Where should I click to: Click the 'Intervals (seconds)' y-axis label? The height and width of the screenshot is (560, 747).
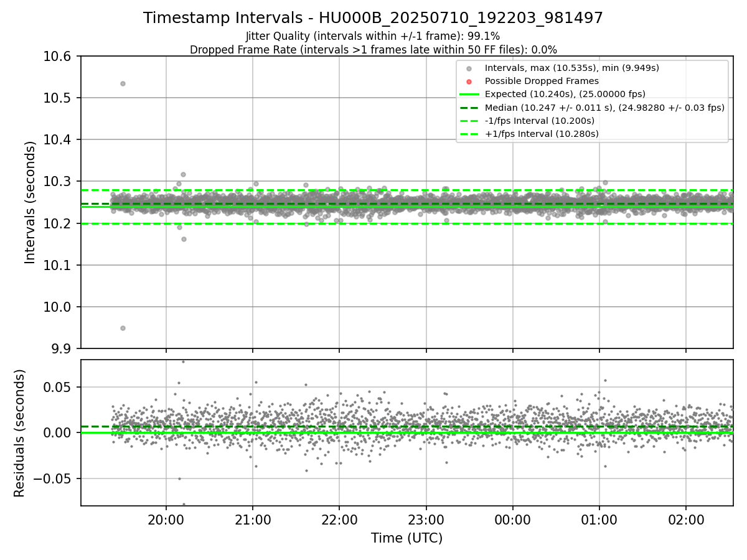pyautogui.click(x=31, y=202)
